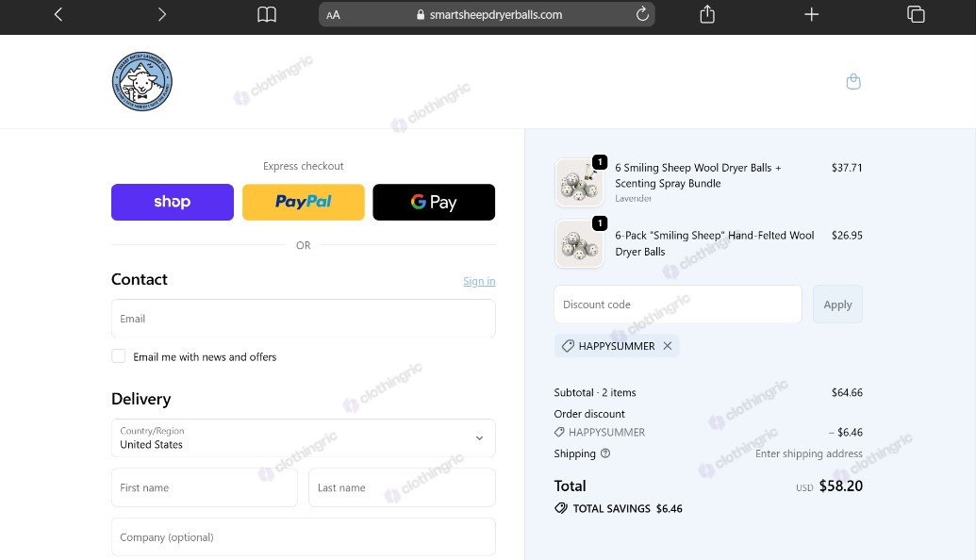Show all tabs overview icon

tap(916, 14)
